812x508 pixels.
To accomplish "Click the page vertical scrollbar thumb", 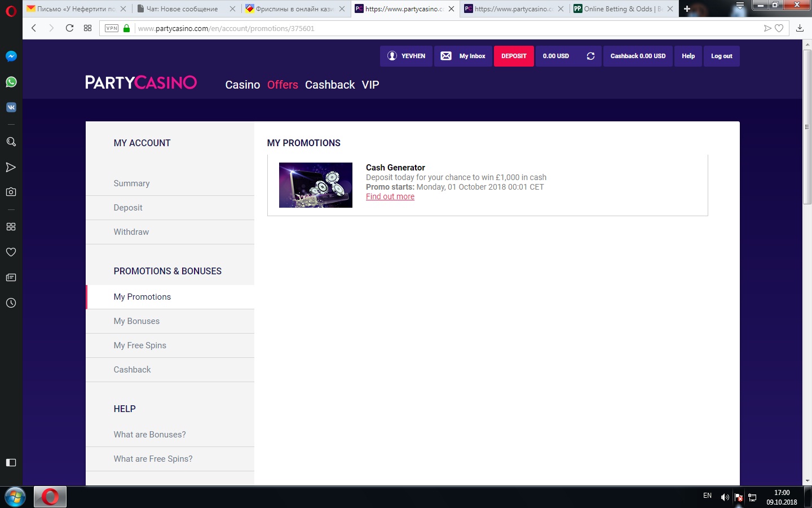I will 807,127.
